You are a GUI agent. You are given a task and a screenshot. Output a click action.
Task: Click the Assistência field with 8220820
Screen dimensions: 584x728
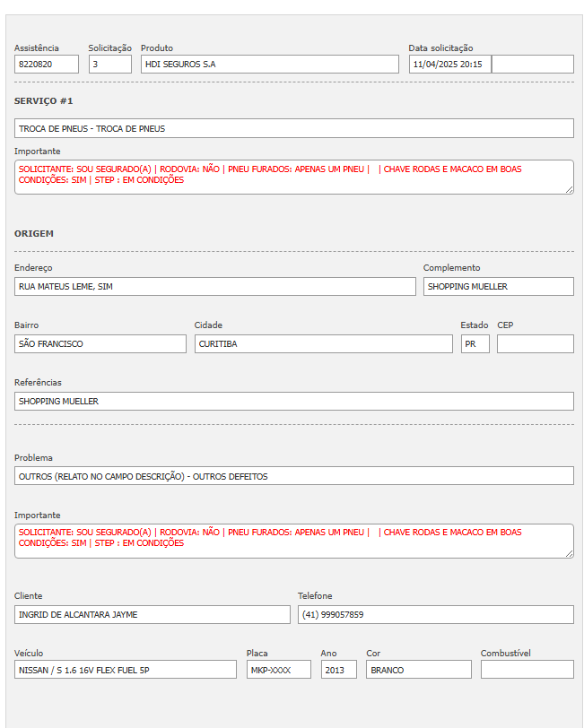[x=47, y=65]
